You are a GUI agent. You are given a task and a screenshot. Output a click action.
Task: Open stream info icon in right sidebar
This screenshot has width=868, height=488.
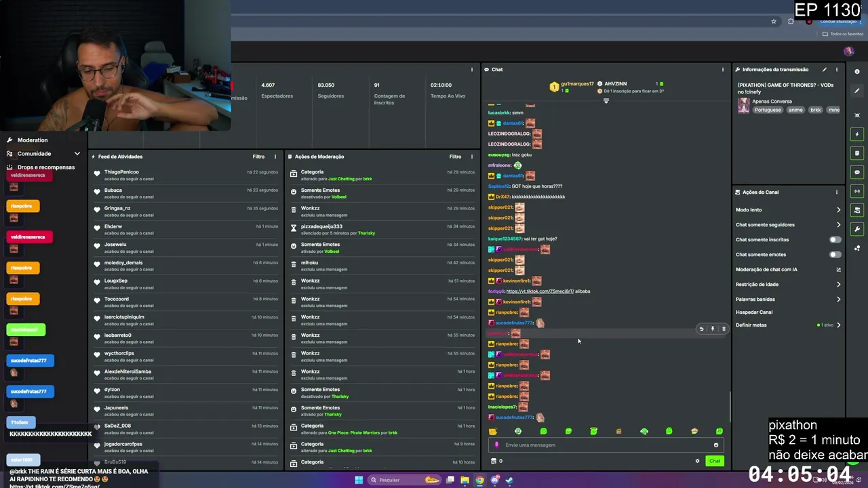pos(857,72)
